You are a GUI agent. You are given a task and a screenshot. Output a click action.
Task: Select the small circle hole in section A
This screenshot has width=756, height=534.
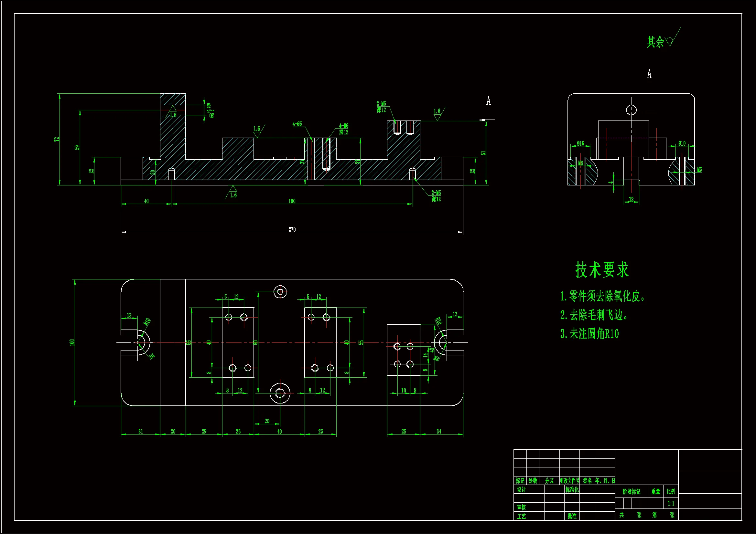pyautogui.click(x=631, y=110)
